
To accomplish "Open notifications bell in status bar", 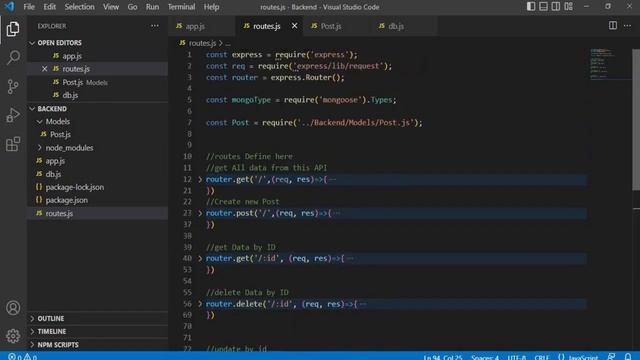I will tap(628, 357).
